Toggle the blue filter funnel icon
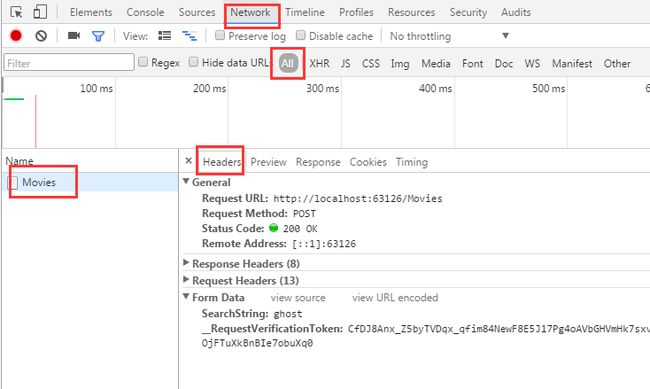Viewport: 650px width, 389px height. (x=98, y=36)
